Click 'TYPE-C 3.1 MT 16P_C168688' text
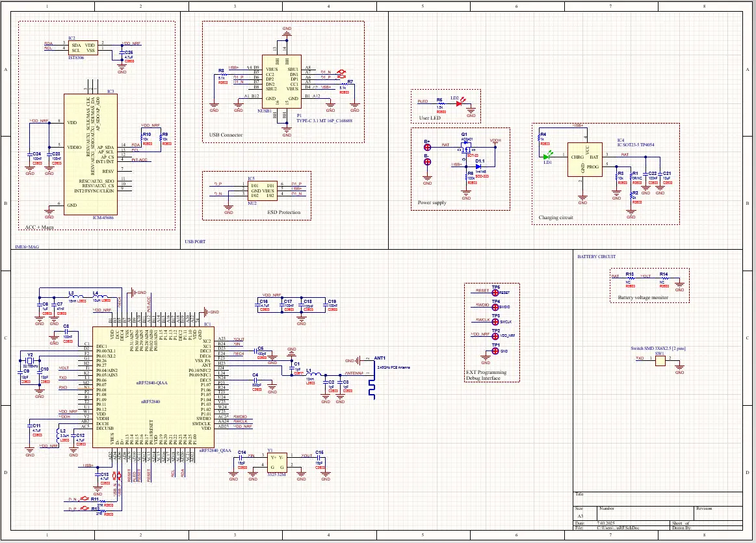This screenshot has height=543, width=756. (324, 120)
